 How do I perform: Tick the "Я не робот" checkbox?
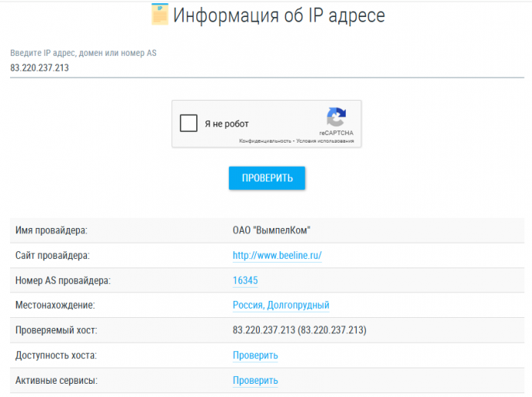[188, 123]
